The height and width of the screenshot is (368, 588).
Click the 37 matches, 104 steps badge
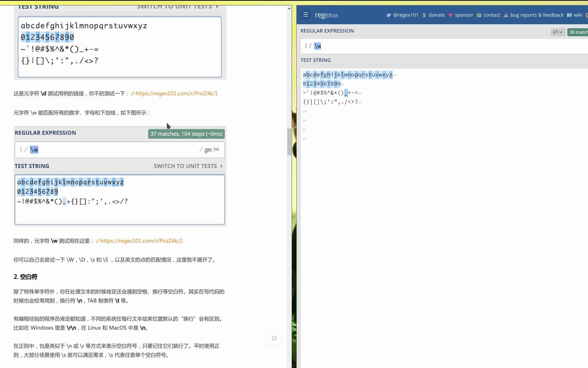[x=186, y=134]
